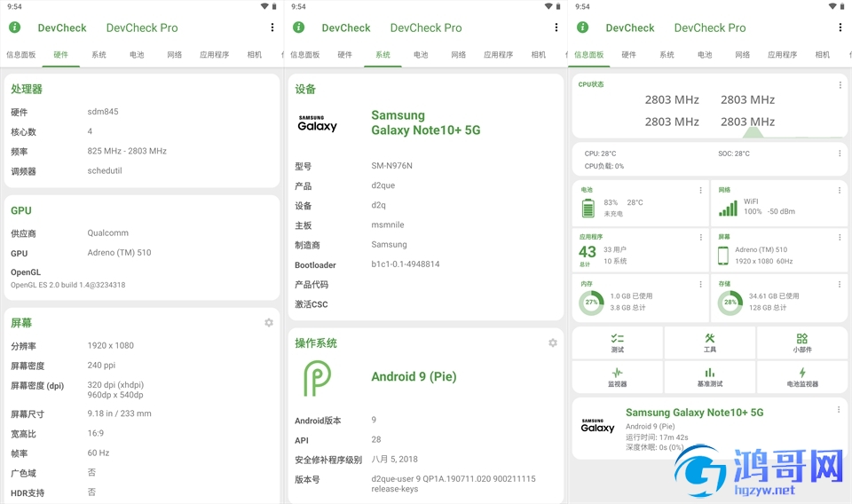Tap DevCheck Pro title in middle screen
Screen dimensions: 852x504
point(426,28)
